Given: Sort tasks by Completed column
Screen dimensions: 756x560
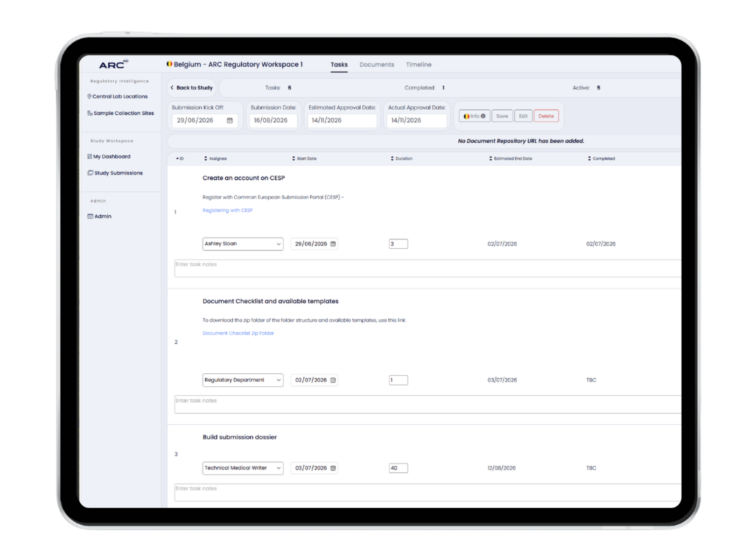Looking at the screenshot, I should (x=601, y=159).
